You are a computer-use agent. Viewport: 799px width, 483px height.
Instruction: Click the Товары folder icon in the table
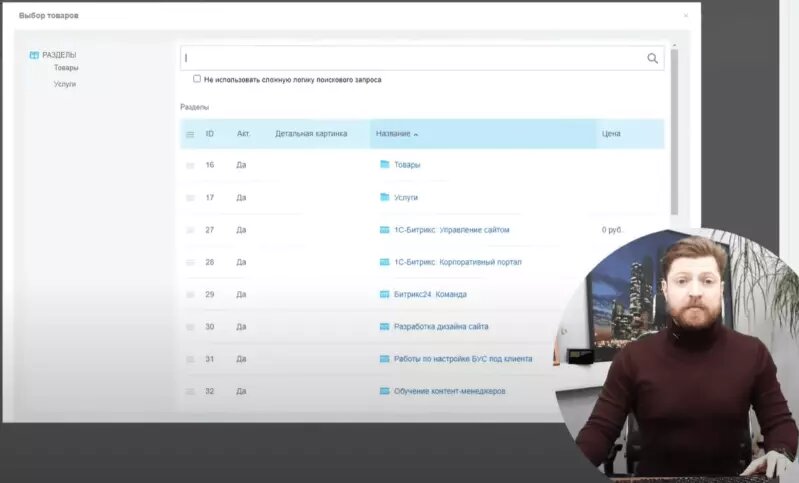click(385, 164)
